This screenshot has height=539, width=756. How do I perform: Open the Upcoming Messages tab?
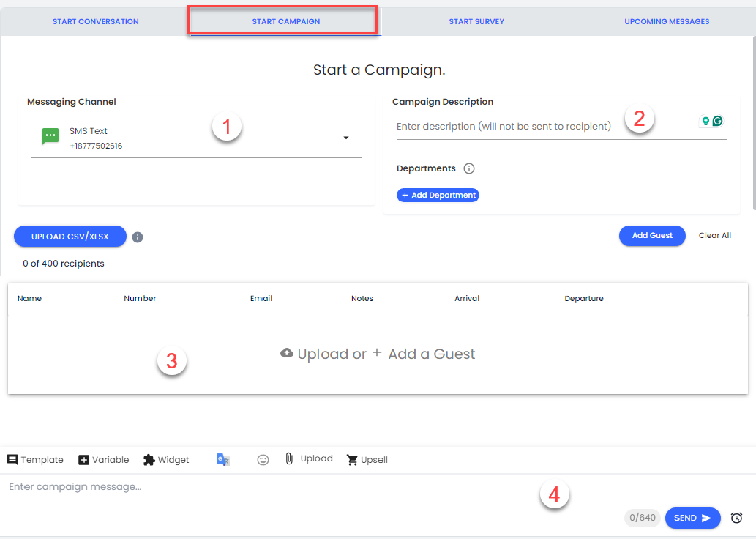coord(667,22)
